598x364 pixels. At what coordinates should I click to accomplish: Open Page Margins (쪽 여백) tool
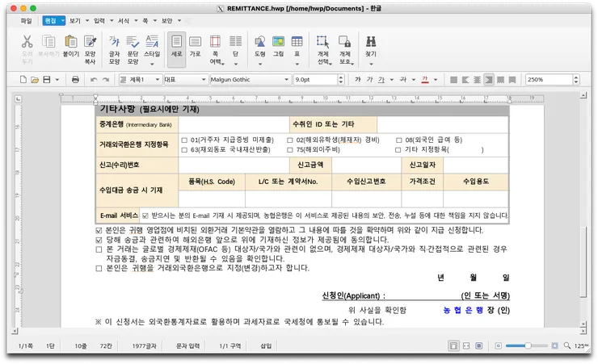coord(215,48)
